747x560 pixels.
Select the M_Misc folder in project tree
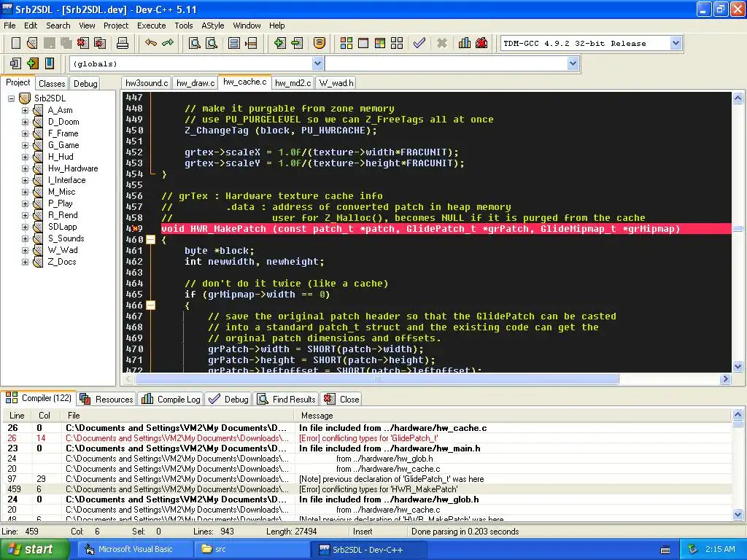(x=61, y=192)
